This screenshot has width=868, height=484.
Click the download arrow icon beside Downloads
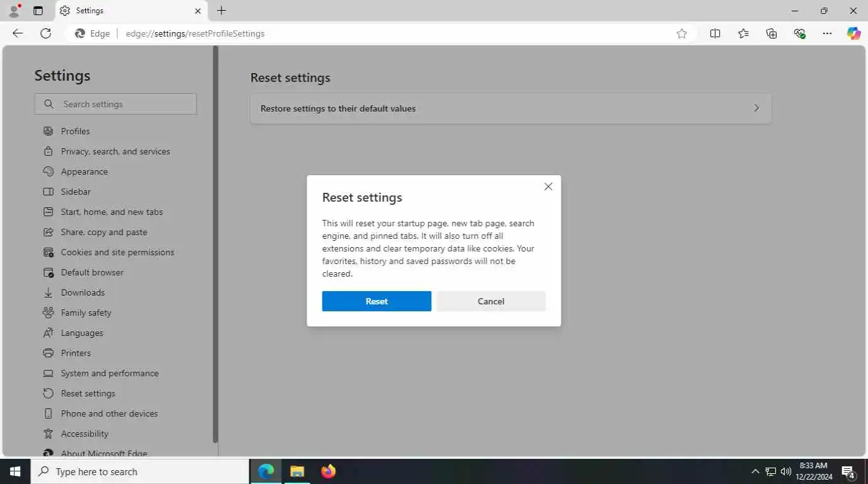(48, 292)
